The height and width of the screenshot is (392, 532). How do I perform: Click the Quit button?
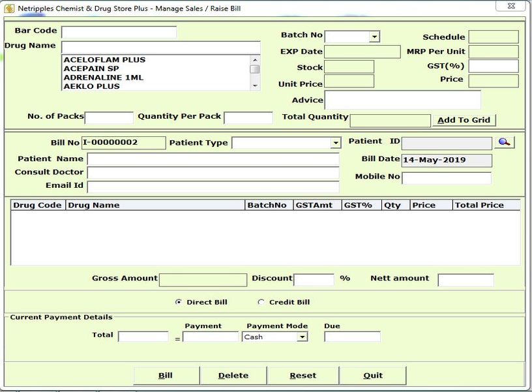[x=373, y=376]
